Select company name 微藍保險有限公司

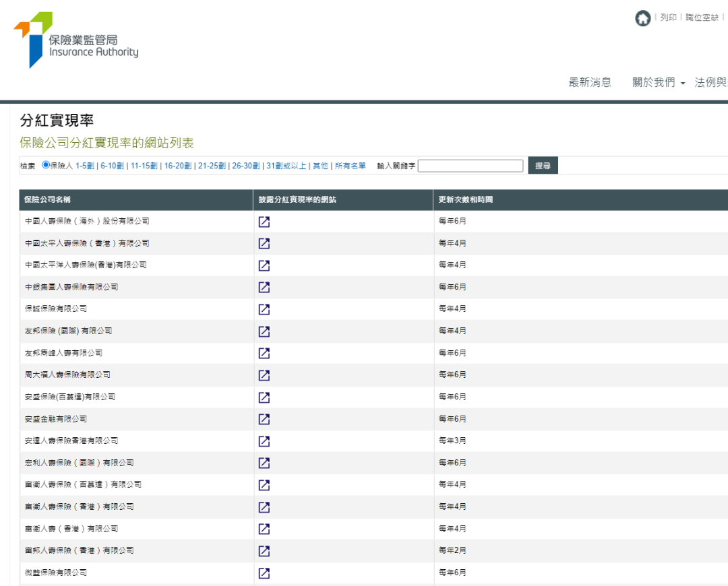coord(56,573)
